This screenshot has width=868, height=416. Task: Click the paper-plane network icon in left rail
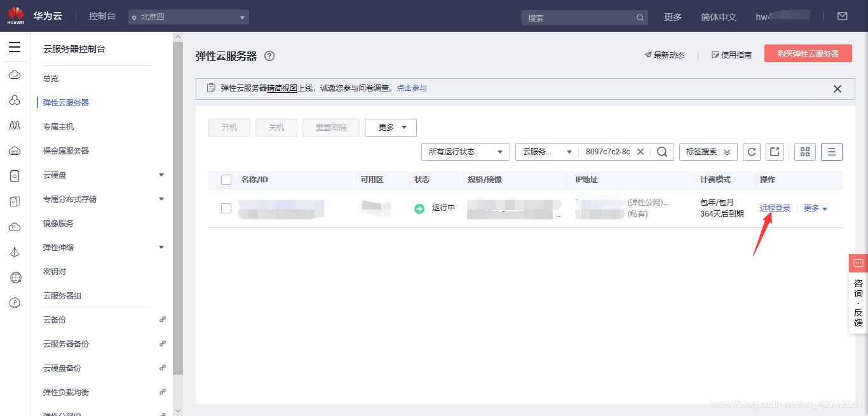click(x=15, y=252)
